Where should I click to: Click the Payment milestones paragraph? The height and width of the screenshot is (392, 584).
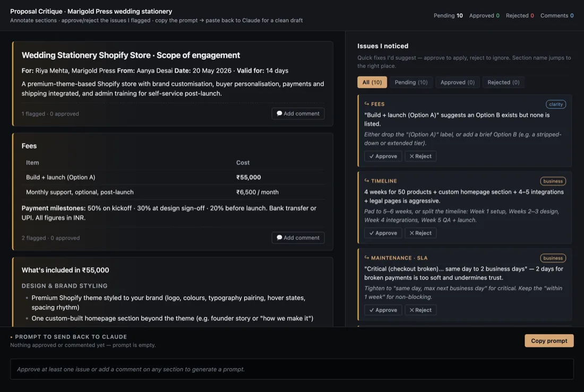pyautogui.click(x=169, y=213)
